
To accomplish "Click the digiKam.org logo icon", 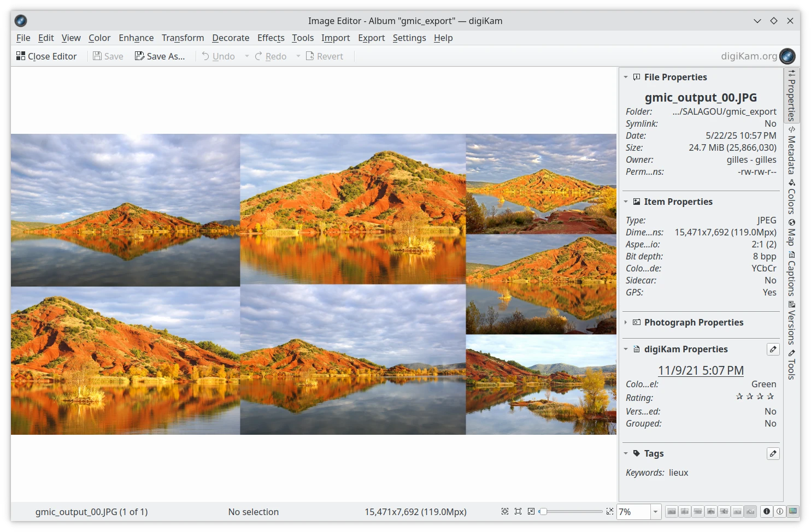I will click(788, 56).
